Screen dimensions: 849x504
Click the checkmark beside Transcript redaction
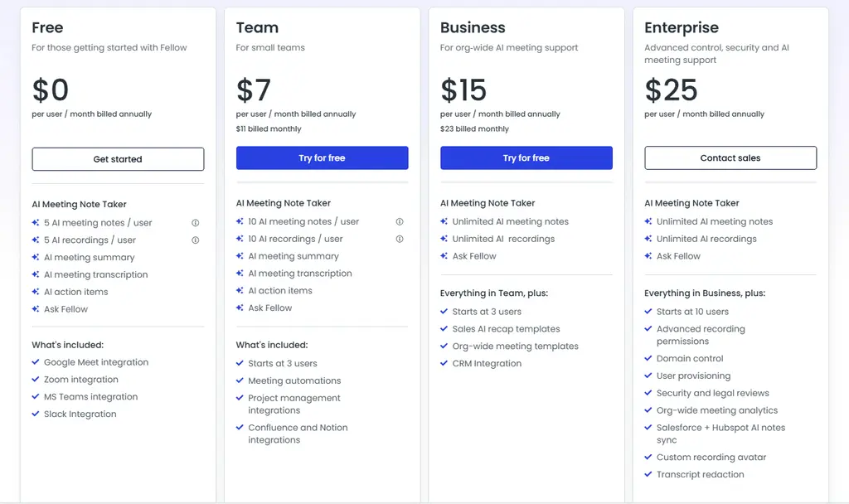(x=648, y=474)
